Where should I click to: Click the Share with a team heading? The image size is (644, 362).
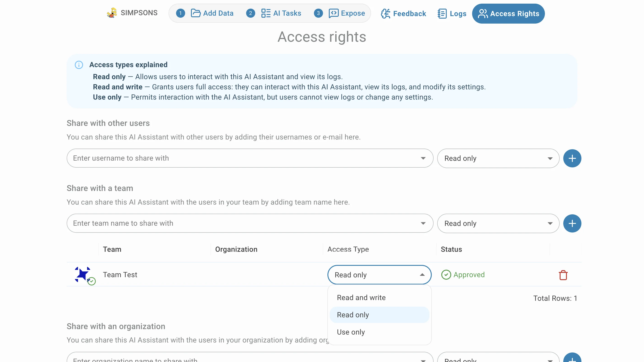pyautogui.click(x=100, y=188)
